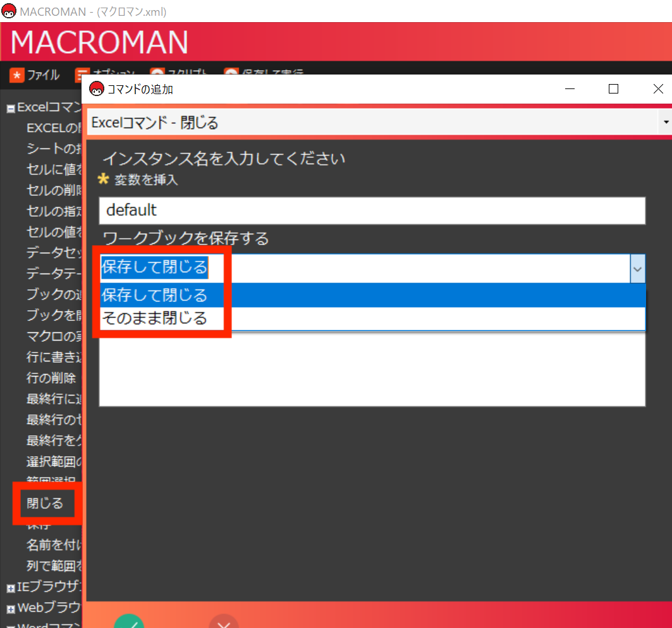Click the green checkmark confirm button
This screenshot has width=672, height=628.
129,621
